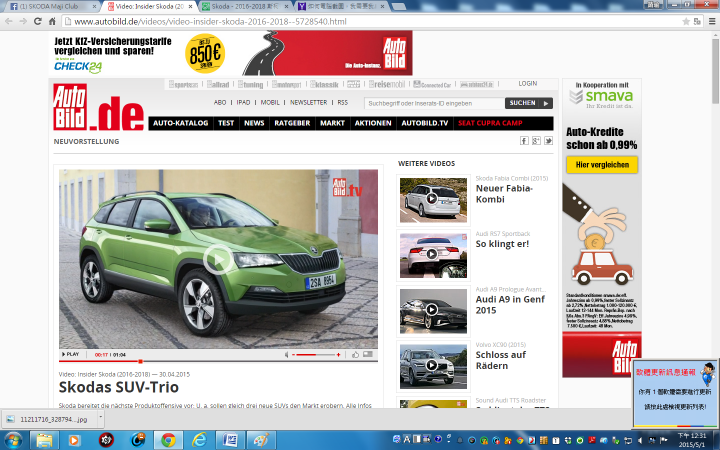Share the page on Google Plus

tap(536, 141)
